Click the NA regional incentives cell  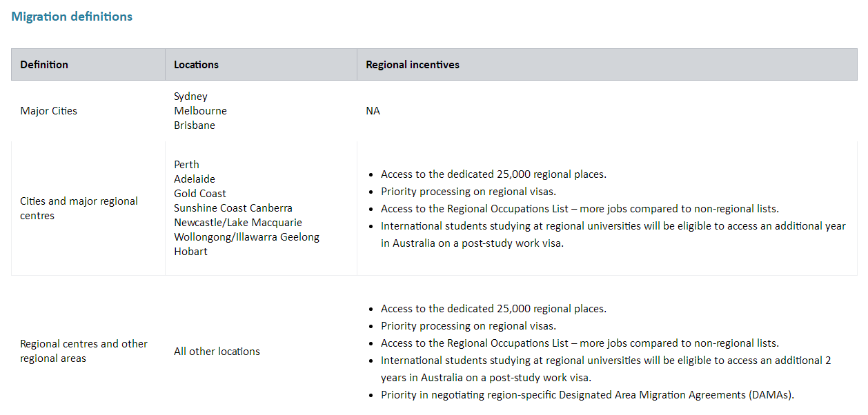pos(373,111)
